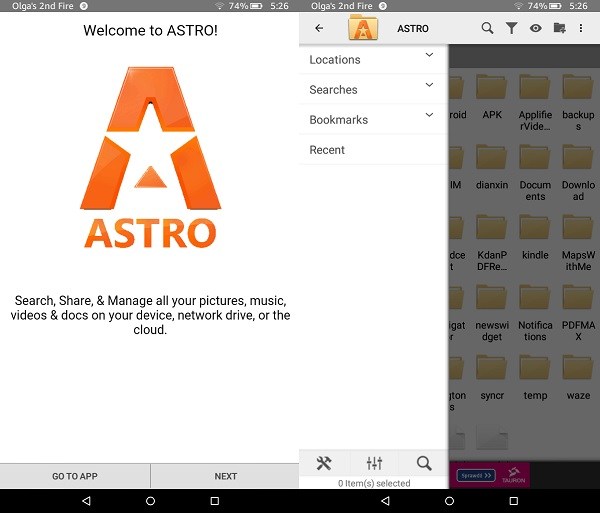Open the Notifications folder

(x=535, y=314)
